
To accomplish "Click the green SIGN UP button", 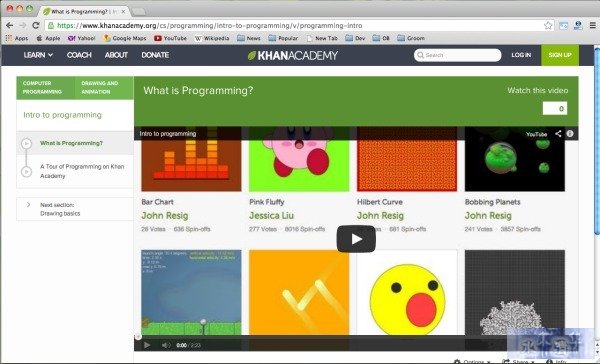I will coord(560,55).
